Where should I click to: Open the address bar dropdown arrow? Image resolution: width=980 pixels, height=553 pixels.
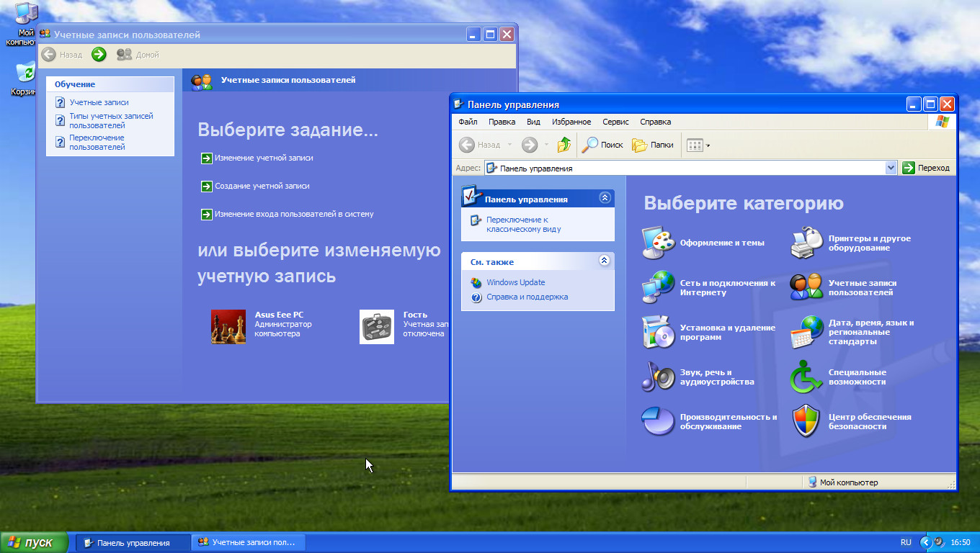tap(891, 168)
